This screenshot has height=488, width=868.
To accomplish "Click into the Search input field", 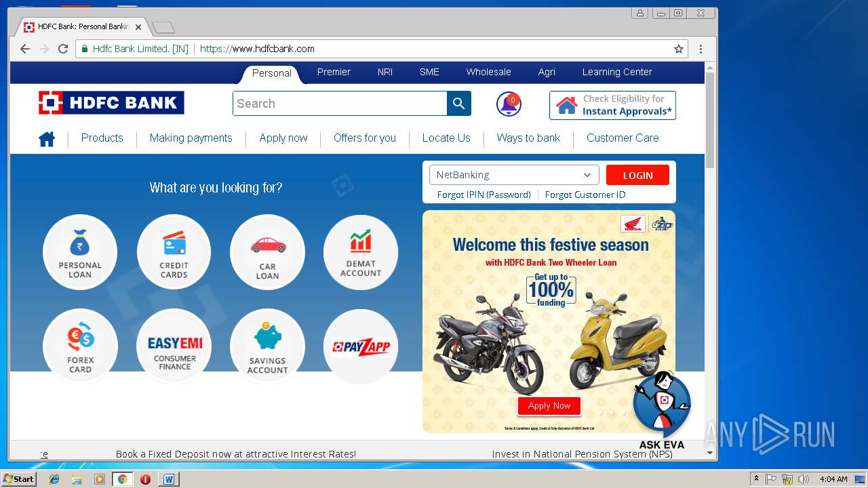I will (340, 104).
